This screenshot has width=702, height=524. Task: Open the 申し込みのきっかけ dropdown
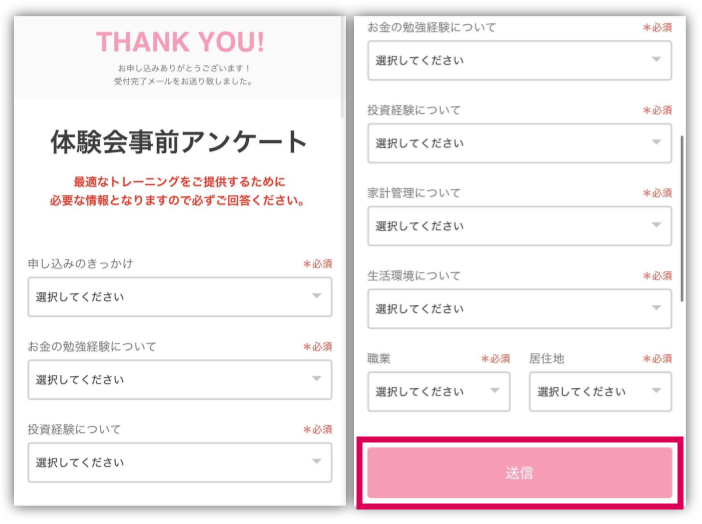180,297
